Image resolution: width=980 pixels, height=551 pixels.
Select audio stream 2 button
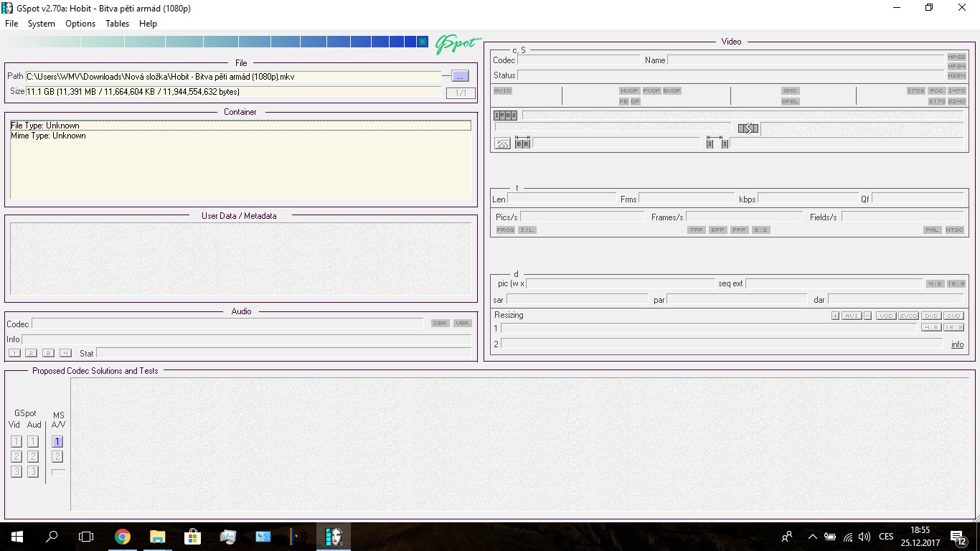(x=31, y=353)
